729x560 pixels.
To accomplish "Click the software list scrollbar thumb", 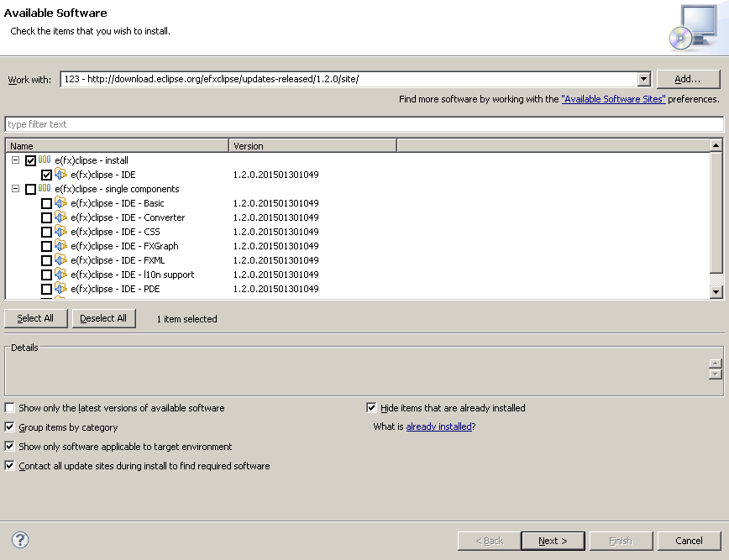I will click(716, 213).
